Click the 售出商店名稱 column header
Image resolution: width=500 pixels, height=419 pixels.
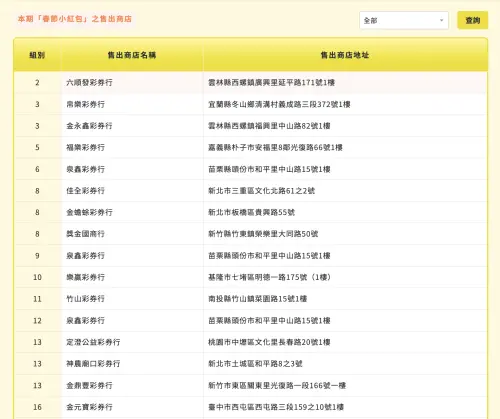(132, 55)
